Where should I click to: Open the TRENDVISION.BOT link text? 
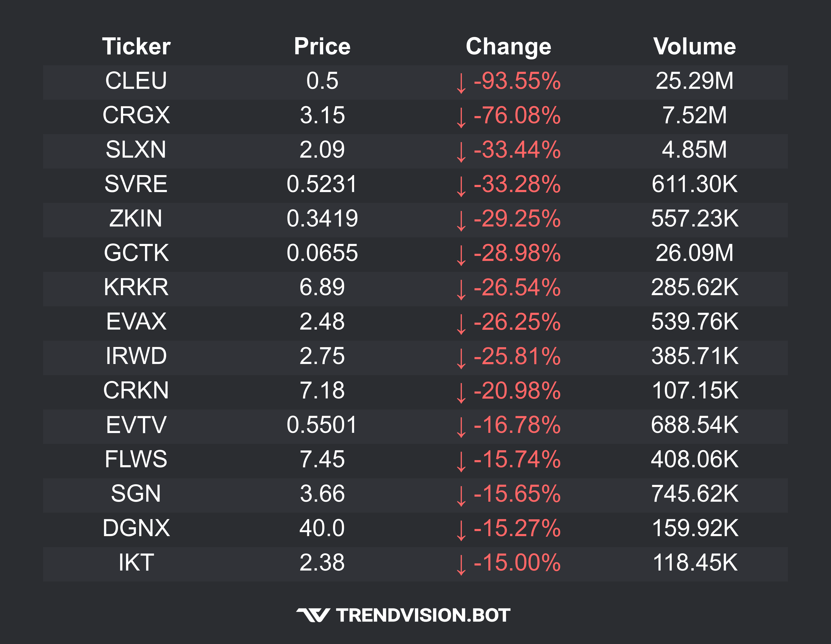point(423,615)
